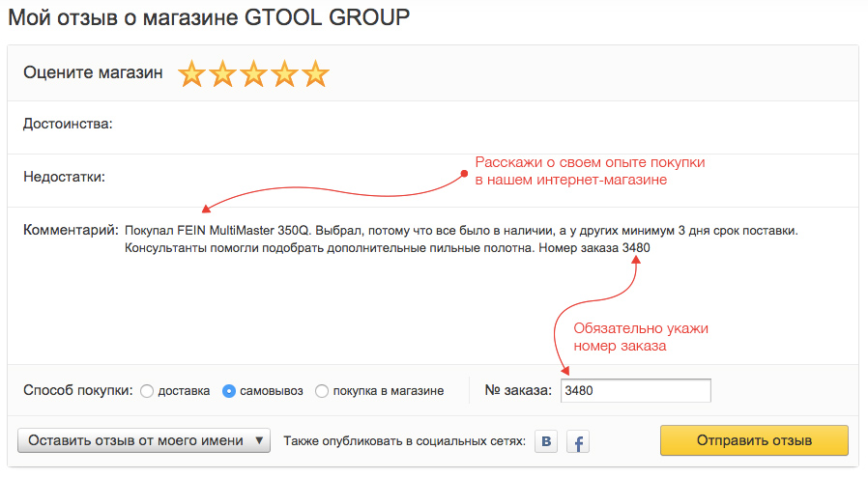Set rating to the third star
Screen dimensions: 868x478
[x=253, y=73]
